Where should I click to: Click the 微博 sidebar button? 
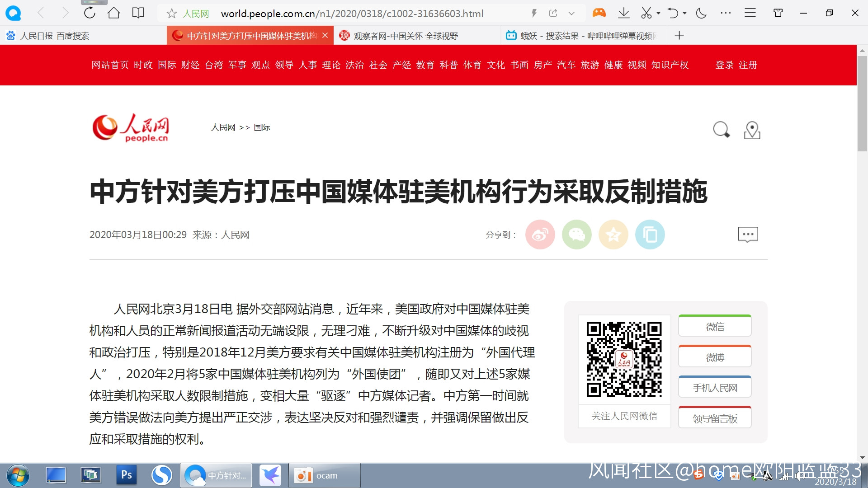point(715,357)
